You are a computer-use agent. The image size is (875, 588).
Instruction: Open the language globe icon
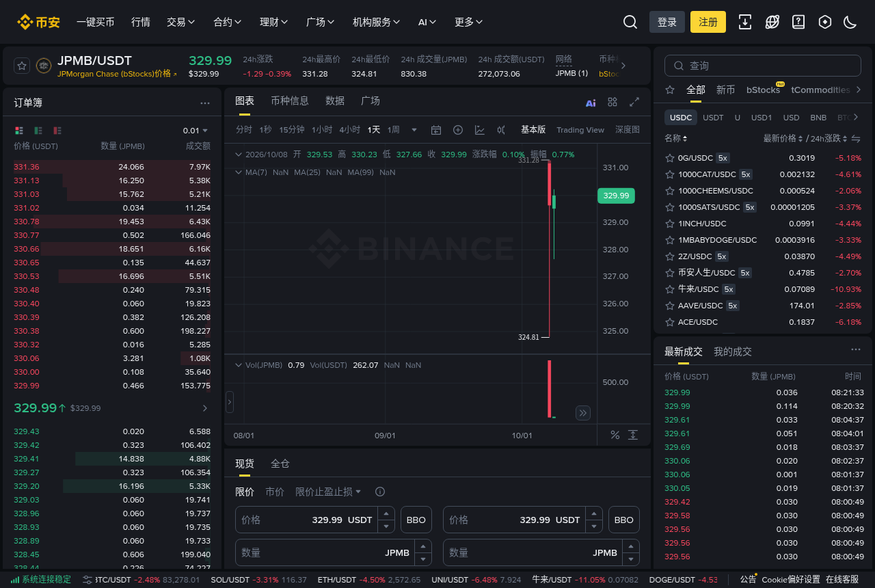click(772, 22)
